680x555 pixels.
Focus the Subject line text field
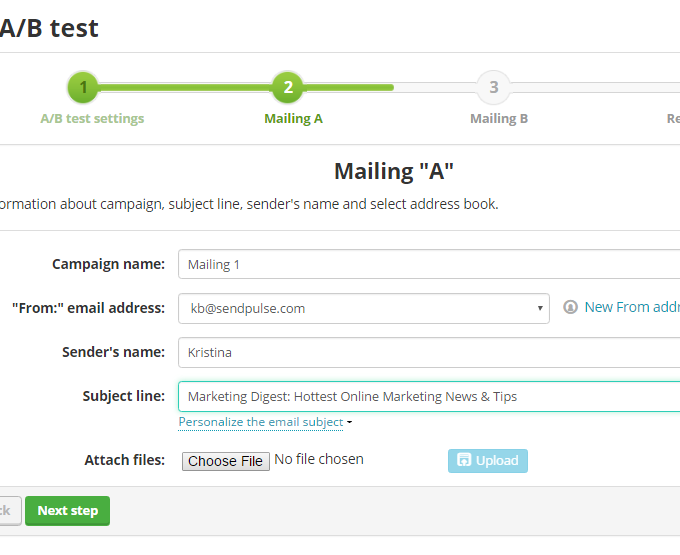tap(430, 397)
